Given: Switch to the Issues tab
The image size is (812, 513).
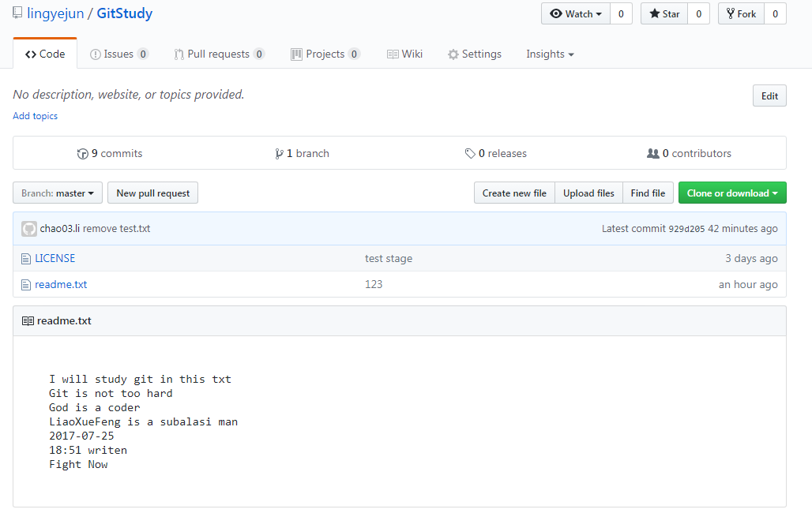Looking at the screenshot, I should coord(119,54).
